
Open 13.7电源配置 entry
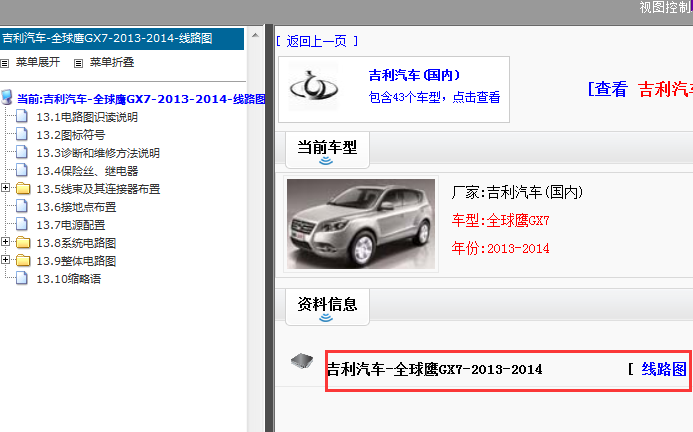coord(71,226)
